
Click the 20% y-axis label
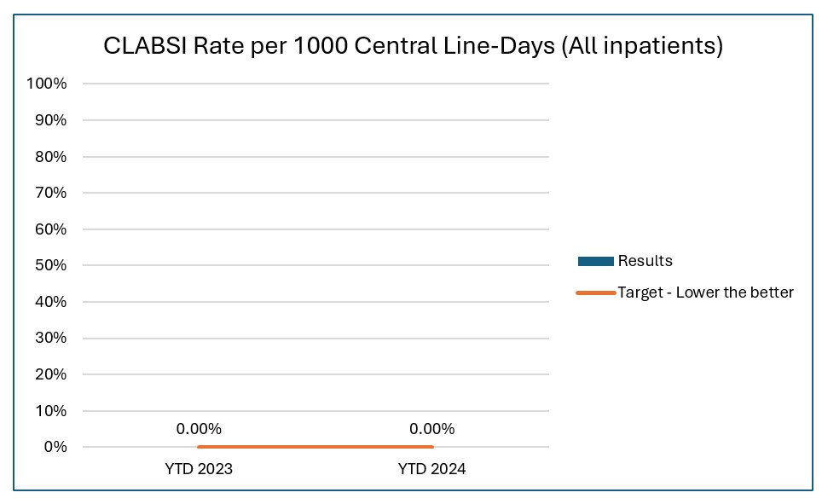[x=50, y=374]
